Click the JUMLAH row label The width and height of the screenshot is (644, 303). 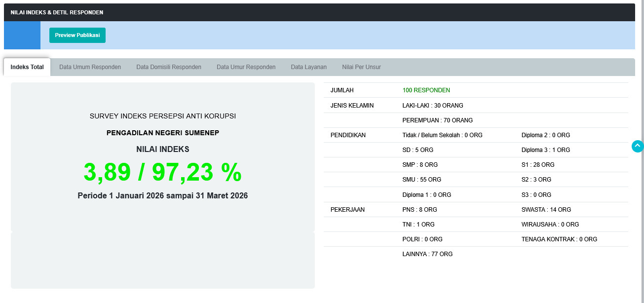coord(341,90)
